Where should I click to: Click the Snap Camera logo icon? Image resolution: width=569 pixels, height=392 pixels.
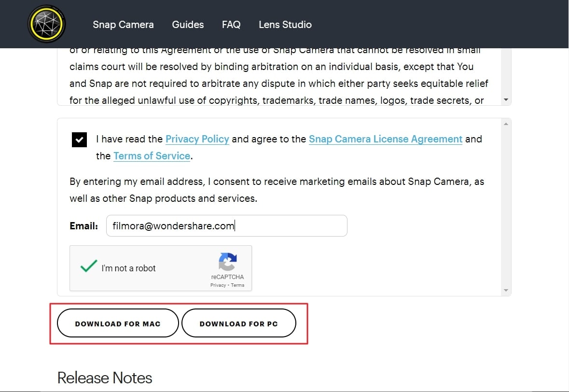coord(47,24)
